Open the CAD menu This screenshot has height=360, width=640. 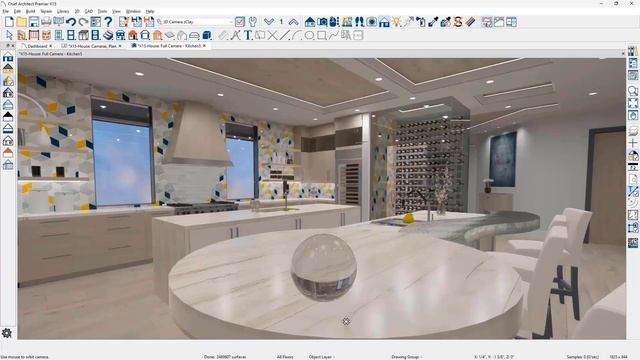coord(89,11)
